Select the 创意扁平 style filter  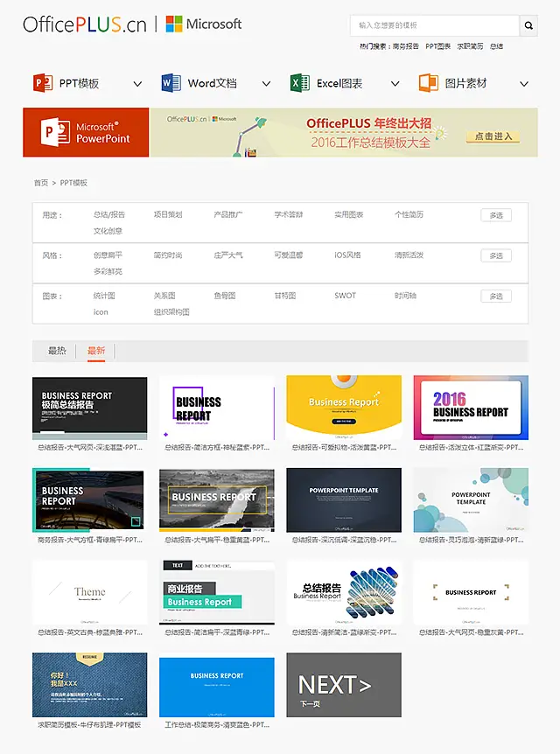point(108,255)
